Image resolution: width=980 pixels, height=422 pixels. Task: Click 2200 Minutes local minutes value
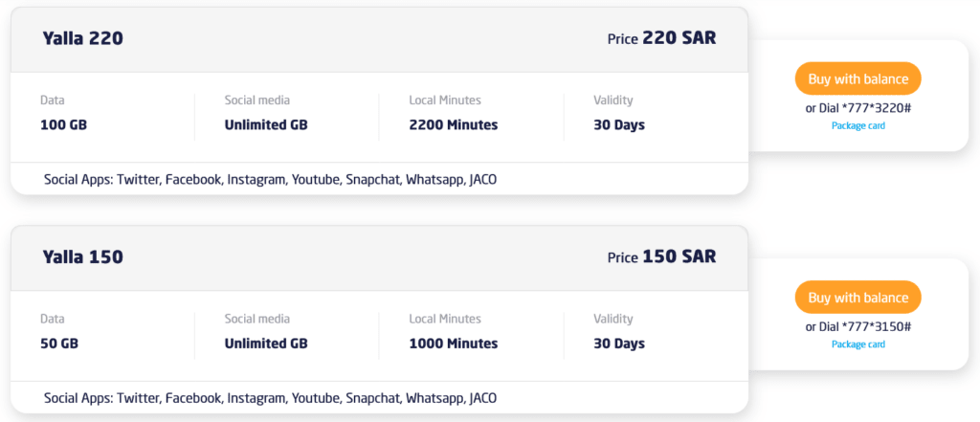(x=453, y=124)
